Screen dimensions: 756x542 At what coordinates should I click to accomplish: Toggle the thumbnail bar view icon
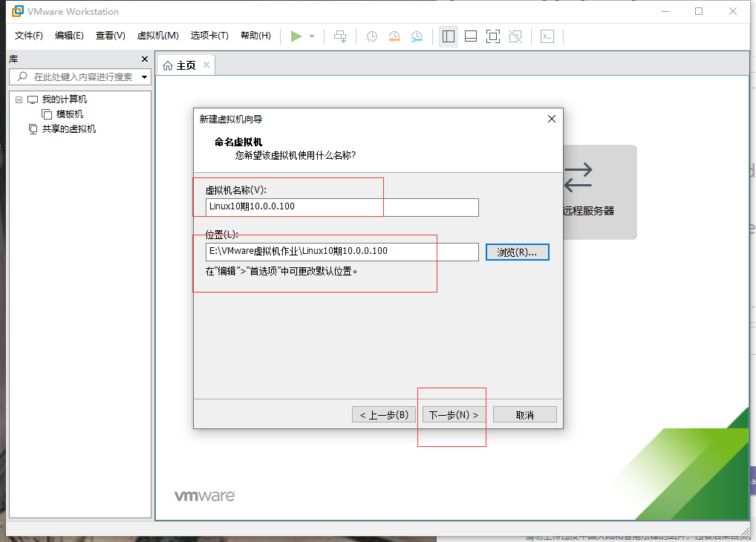(x=471, y=36)
